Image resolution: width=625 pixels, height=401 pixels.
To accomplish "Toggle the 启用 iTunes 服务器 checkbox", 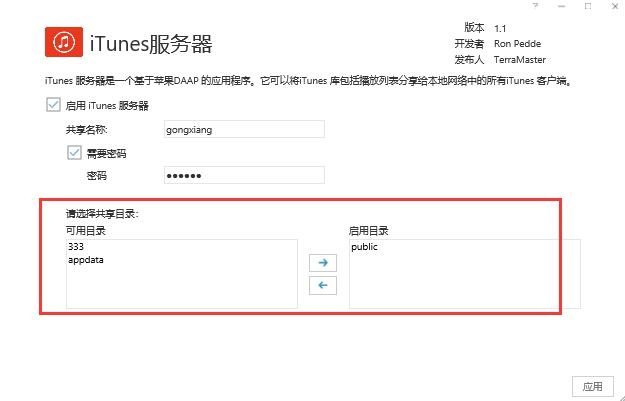I will (53, 105).
